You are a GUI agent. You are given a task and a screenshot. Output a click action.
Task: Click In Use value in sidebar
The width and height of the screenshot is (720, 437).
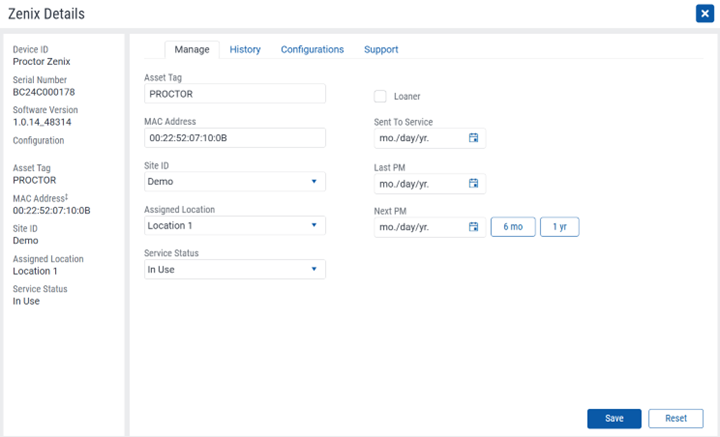[x=26, y=301]
